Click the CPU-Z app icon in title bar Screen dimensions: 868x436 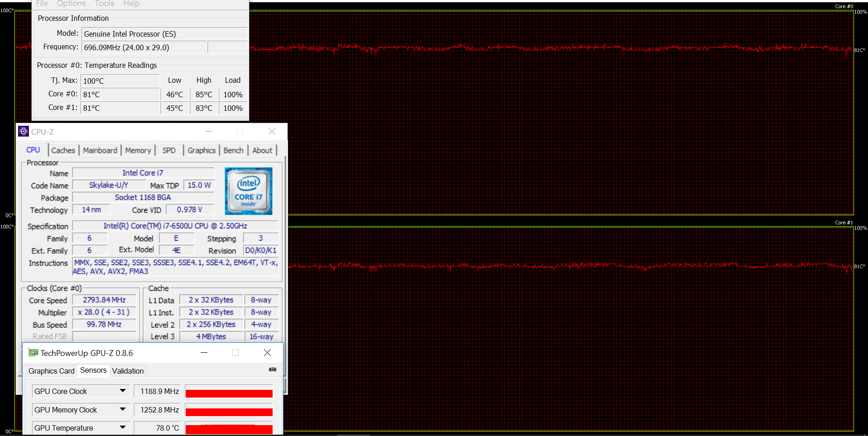pyautogui.click(x=24, y=132)
